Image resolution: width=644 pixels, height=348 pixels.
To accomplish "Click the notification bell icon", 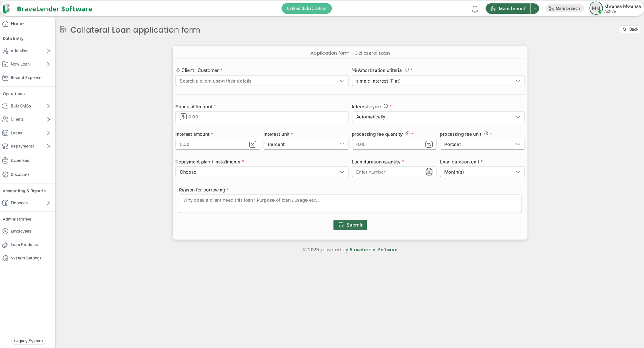I will pyautogui.click(x=475, y=9).
